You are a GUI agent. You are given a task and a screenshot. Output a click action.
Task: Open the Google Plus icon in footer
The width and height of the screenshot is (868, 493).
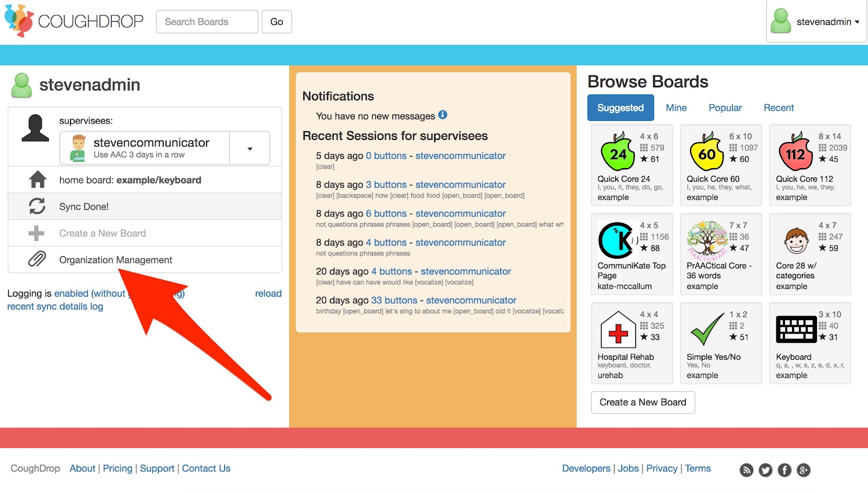pos(803,470)
